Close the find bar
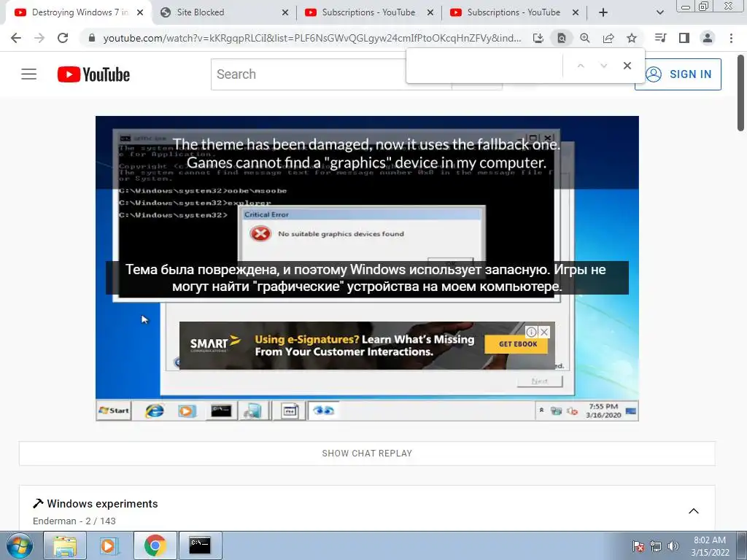This screenshot has height=560, width=747. (x=627, y=66)
